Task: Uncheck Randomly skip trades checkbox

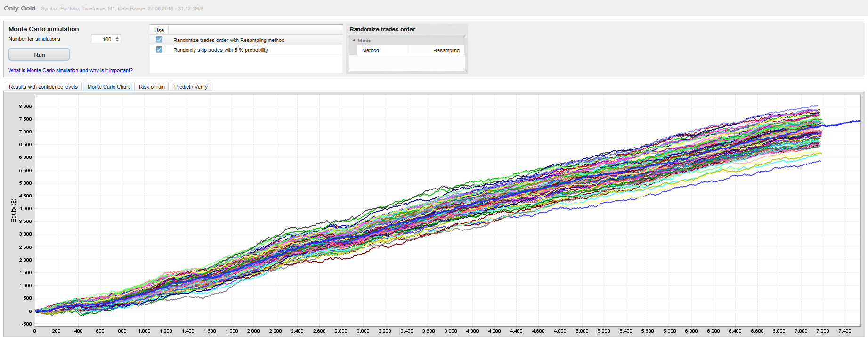Action: point(159,50)
